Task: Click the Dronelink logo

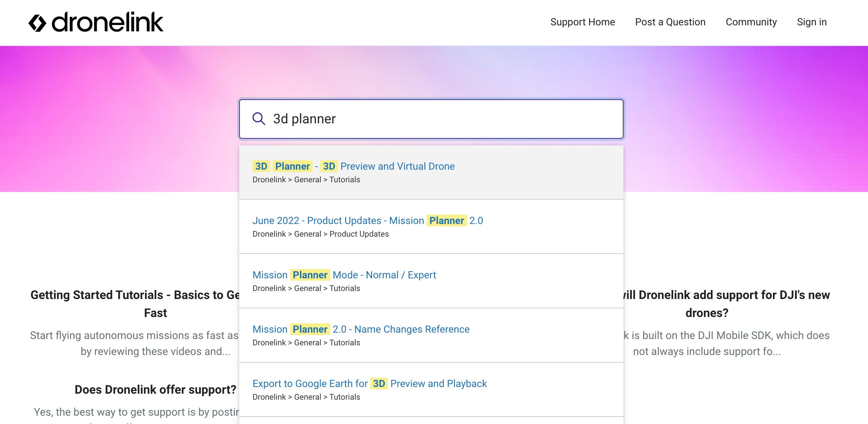Action: coord(96,22)
